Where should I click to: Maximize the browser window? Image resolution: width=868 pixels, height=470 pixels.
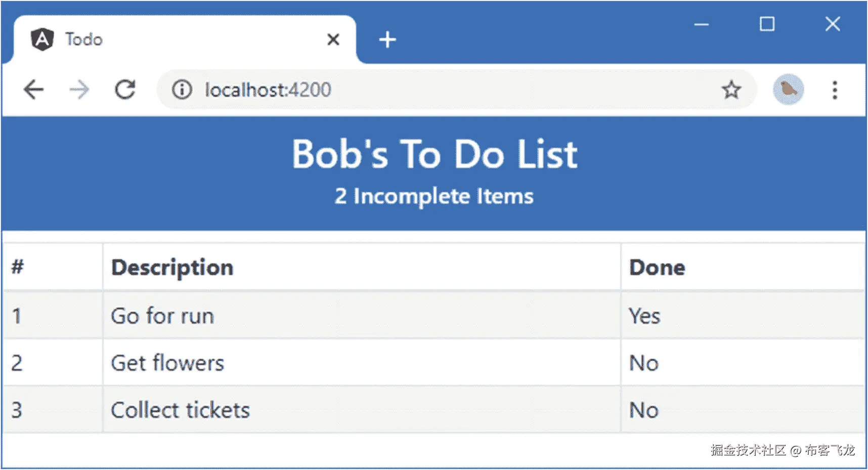(767, 24)
